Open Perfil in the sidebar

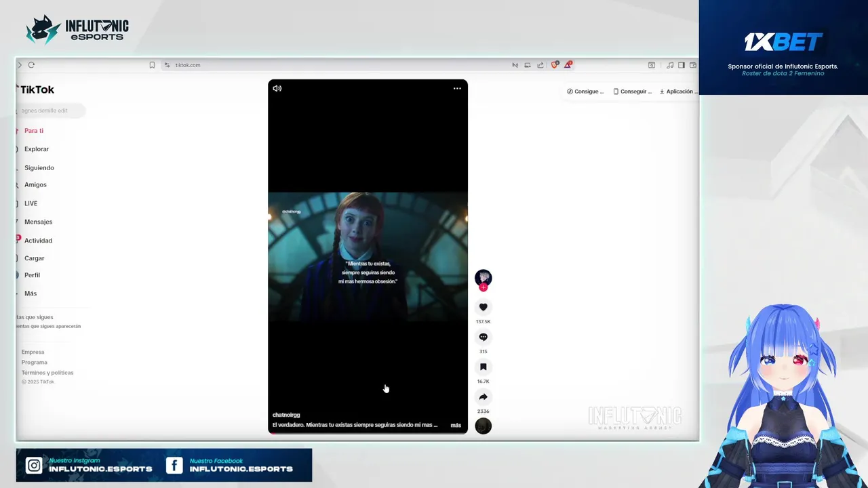(32, 275)
